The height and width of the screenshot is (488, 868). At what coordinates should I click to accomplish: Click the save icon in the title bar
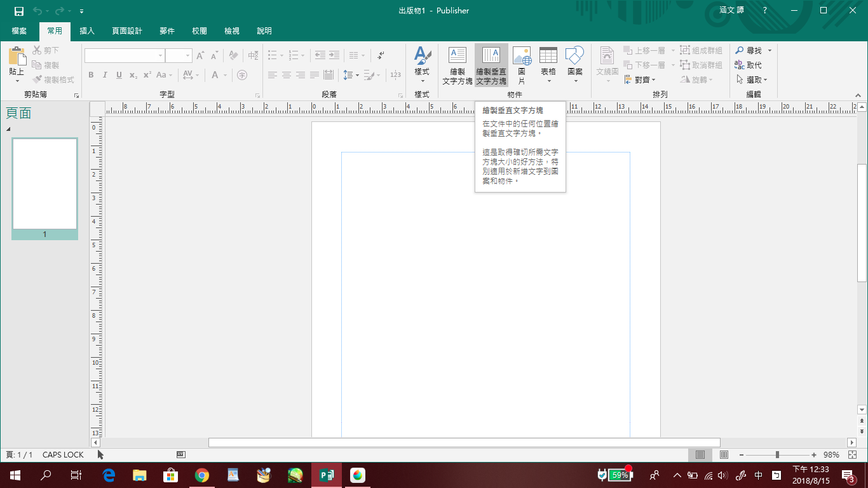point(19,11)
